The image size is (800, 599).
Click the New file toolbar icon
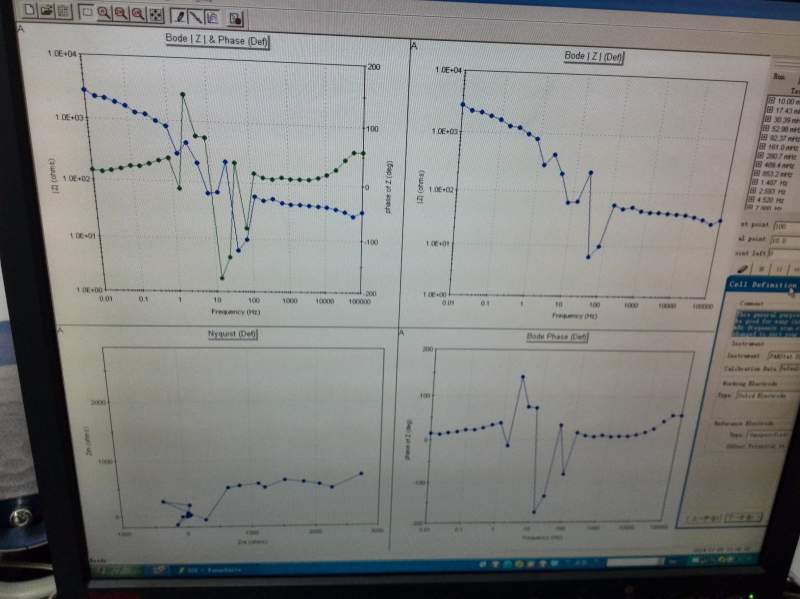click(x=30, y=10)
